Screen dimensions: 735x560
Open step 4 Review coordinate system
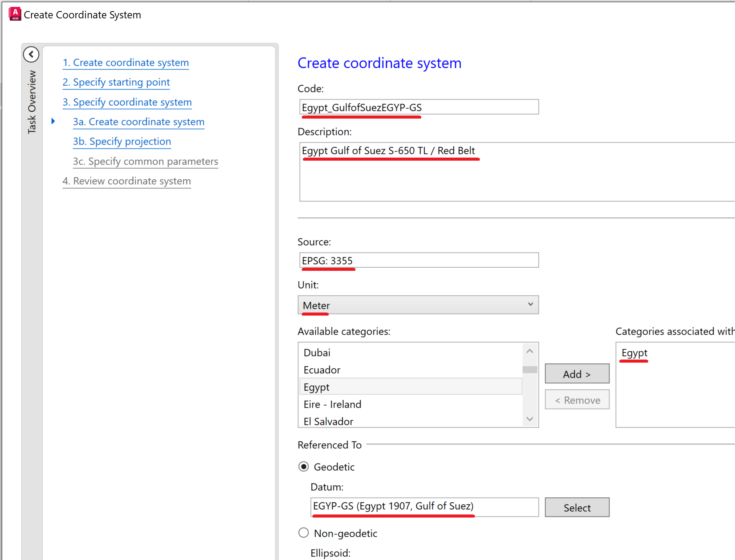point(127,181)
